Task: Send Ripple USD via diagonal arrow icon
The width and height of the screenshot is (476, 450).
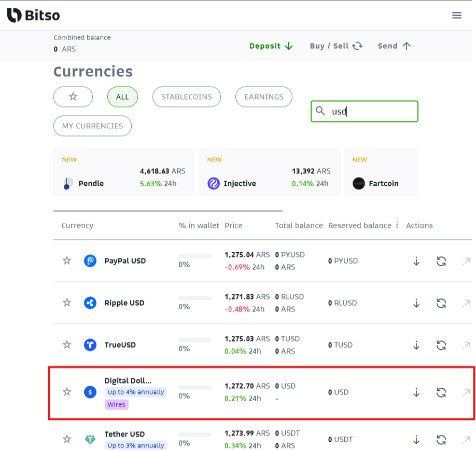Action: pos(466,303)
